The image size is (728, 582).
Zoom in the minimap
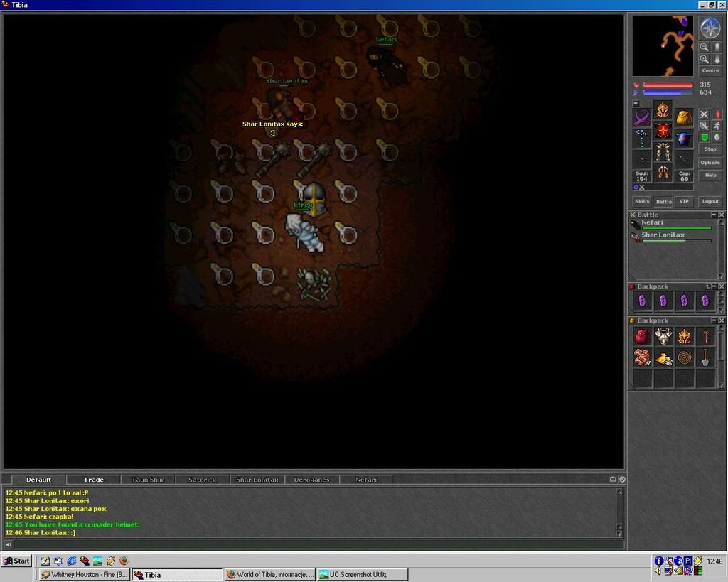[x=705, y=59]
